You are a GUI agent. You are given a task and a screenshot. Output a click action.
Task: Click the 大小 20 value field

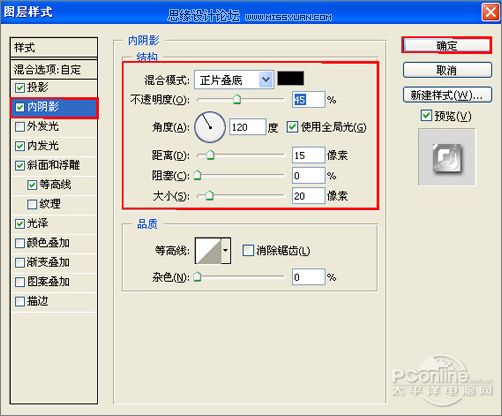308,196
